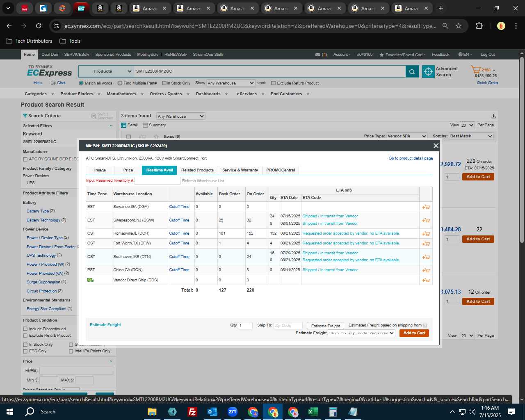Add Chino, CA warehouse row to cart
525x420 pixels.
(x=426, y=270)
